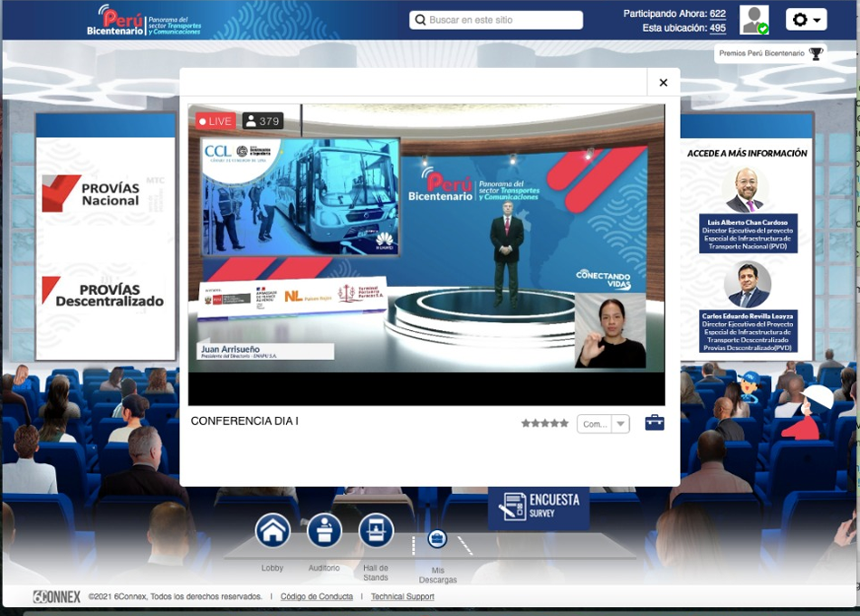The height and width of the screenshot is (616, 860).
Task: Click the search magnifier icon
Action: coord(420,20)
